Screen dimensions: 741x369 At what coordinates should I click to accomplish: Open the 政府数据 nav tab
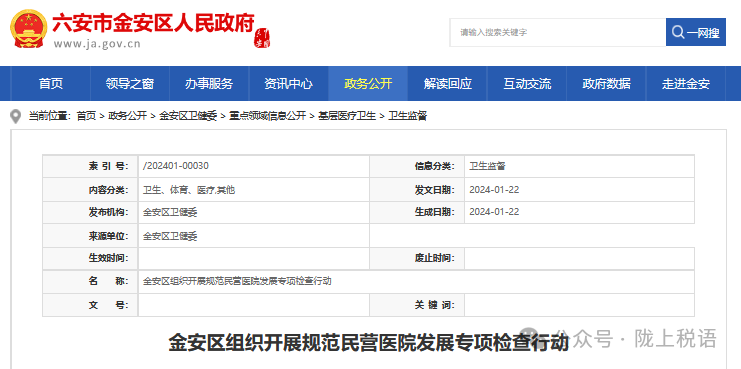[606, 84]
